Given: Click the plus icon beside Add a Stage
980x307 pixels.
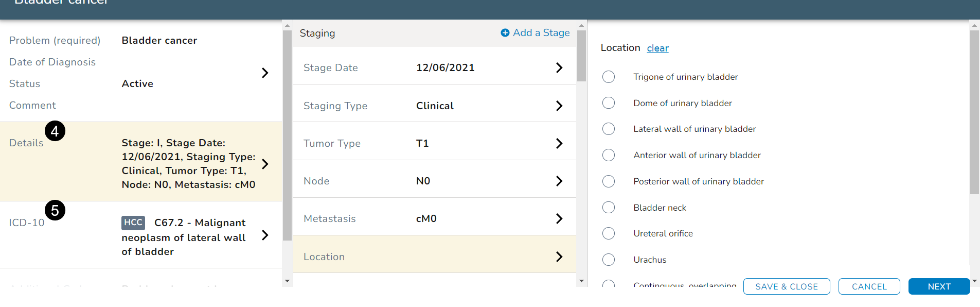Looking at the screenshot, I should pos(505,33).
